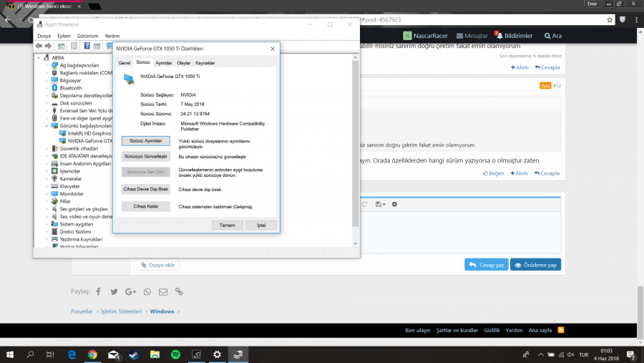Open Steam from the taskbar
This screenshot has width=644, height=363.
coord(134,354)
